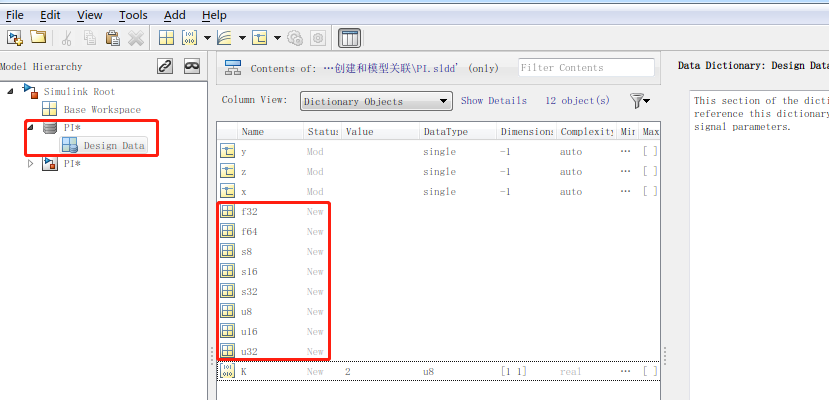This screenshot has width=829, height=400.
Task: Expand the PI* model tree node
Action: (x=31, y=164)
